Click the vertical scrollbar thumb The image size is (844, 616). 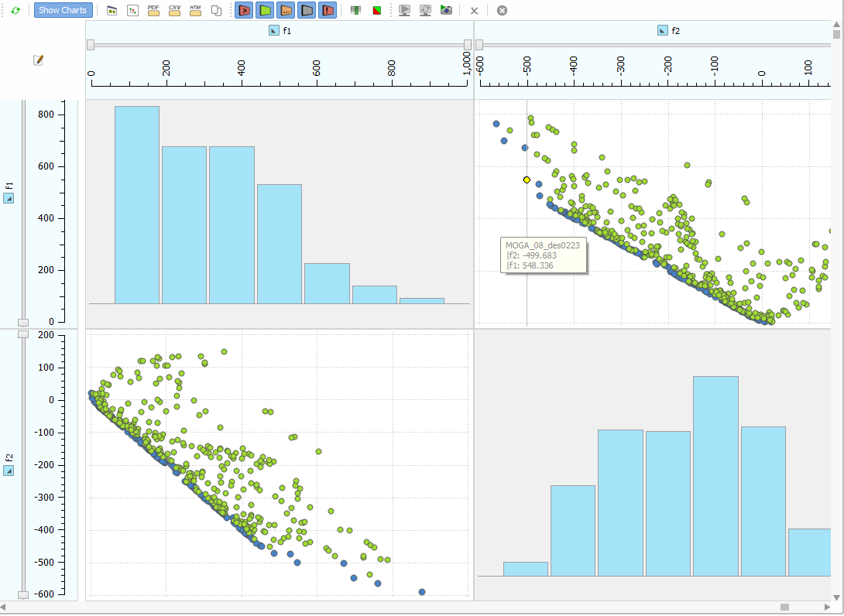click(x=836, y=34)
